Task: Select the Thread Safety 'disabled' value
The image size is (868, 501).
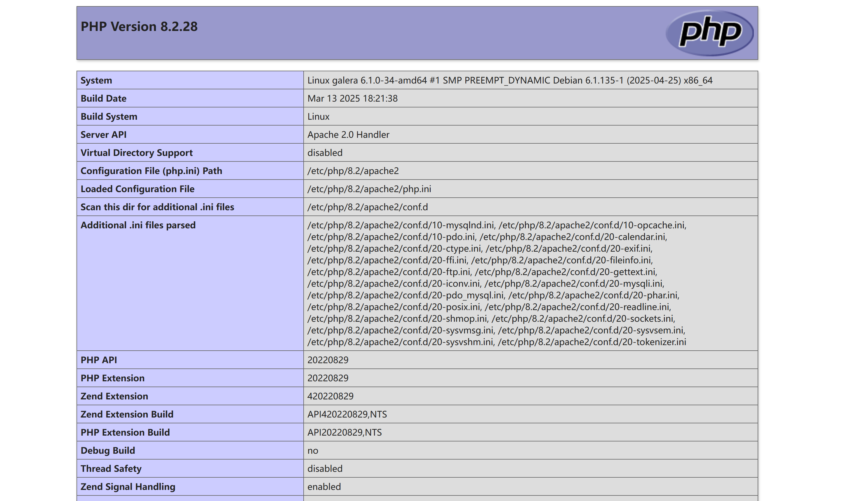Action: 325,469
